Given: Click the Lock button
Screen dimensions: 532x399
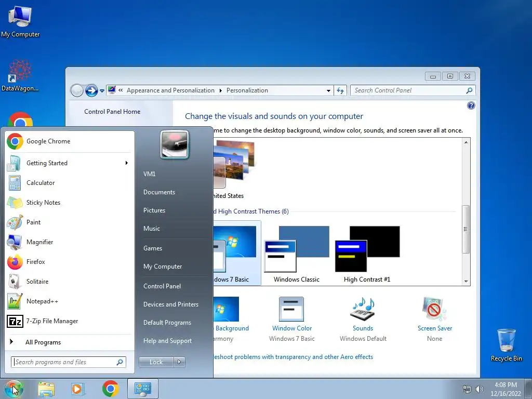Looking at the screenshot, I should (x=156, y=362).
